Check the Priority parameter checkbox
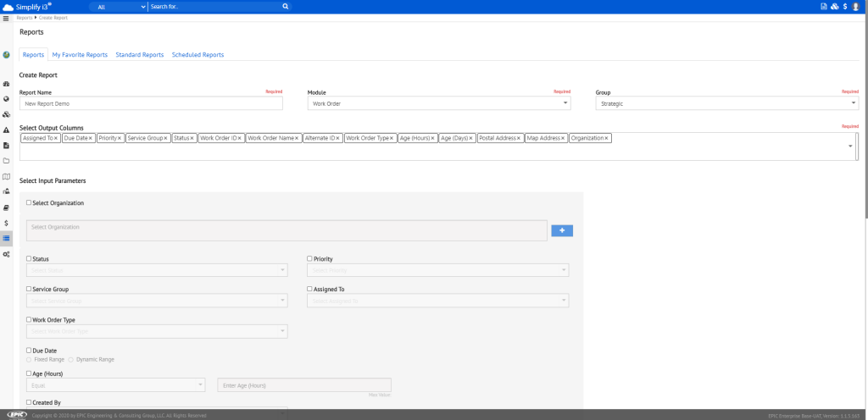Viewport: 868px width, 420px height. pyautogui.click(x=309, y=258)
